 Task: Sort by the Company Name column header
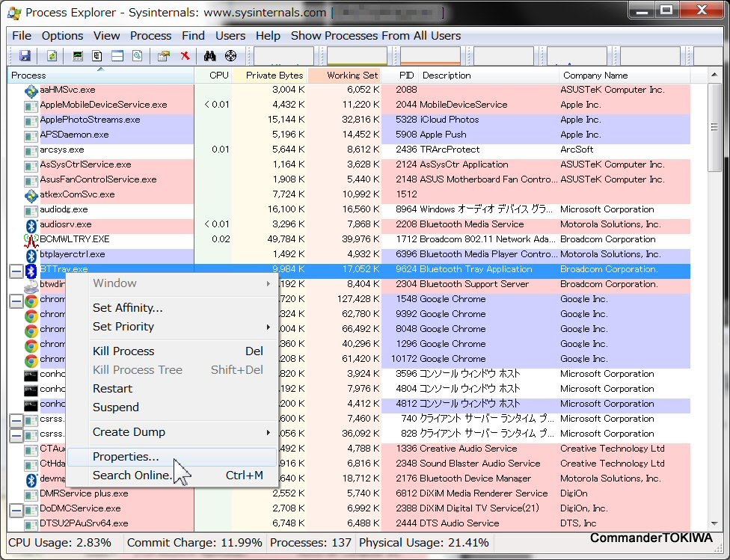(625, 76)
